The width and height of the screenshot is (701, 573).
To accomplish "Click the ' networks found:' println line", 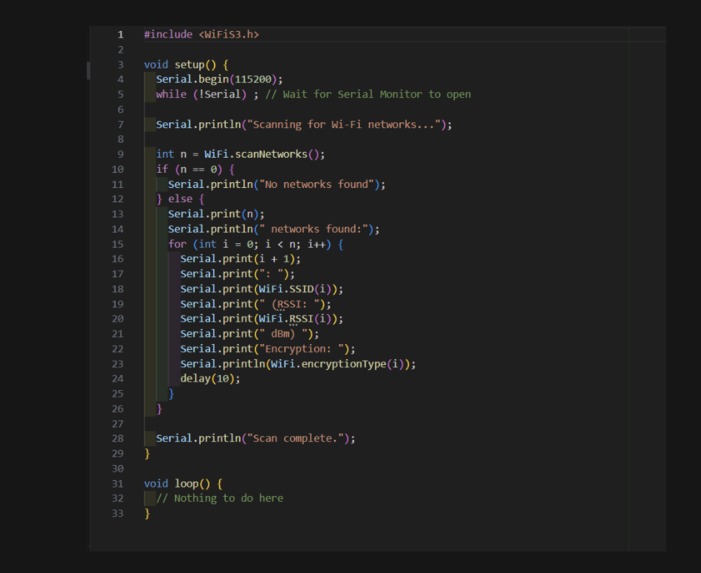I will pyautogui.click(x=274, y=229).
